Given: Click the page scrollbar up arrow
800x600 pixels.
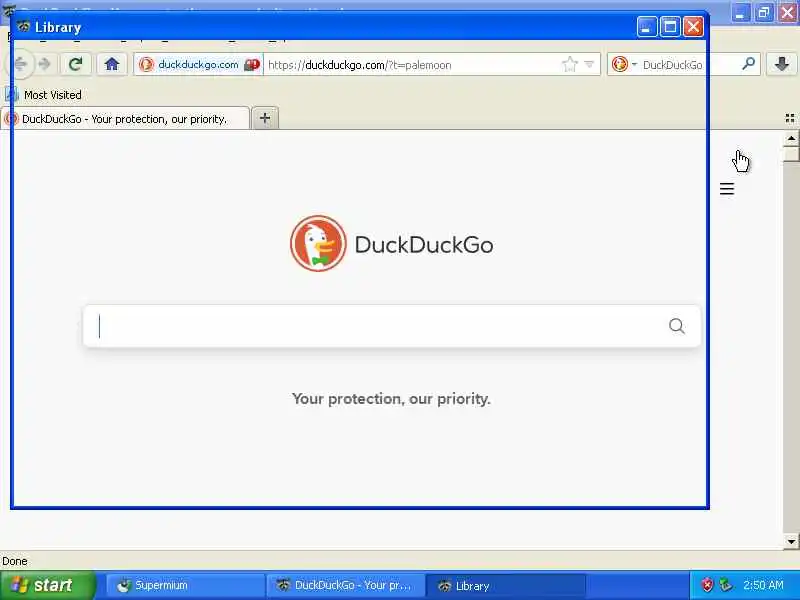Looking at the screenshot, I should [791, 138].
